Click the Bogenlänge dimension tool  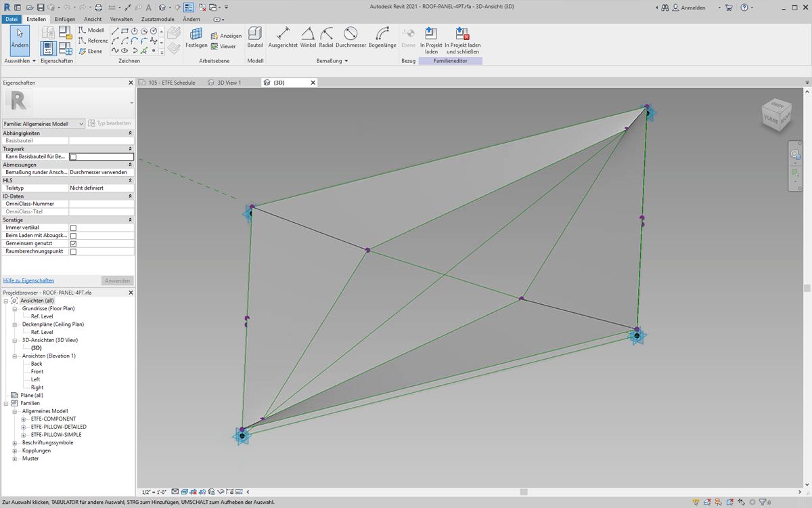382,37
